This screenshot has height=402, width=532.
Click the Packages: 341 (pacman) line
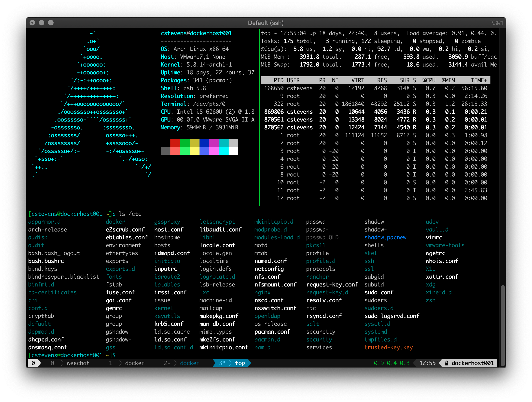pyautogui.click(x=196, y=80)
